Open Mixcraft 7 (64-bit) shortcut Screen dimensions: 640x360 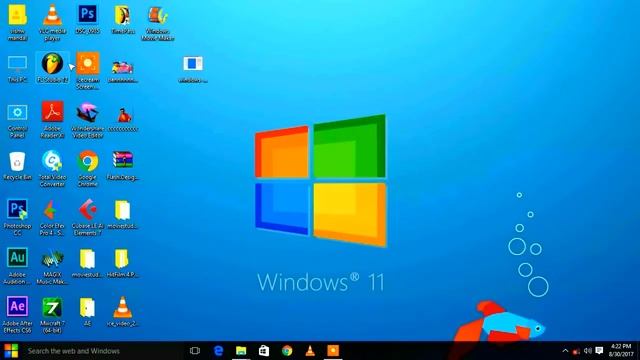pos(52,314)
